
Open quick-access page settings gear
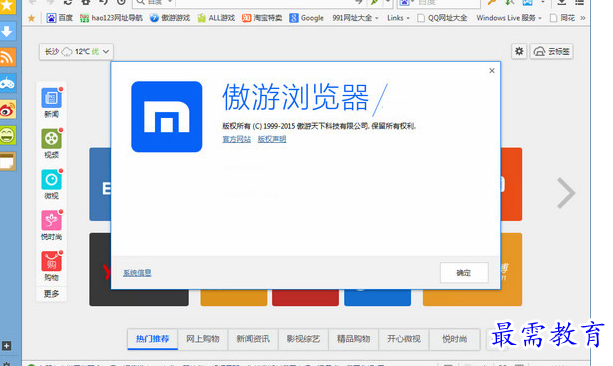coord(519,51)
